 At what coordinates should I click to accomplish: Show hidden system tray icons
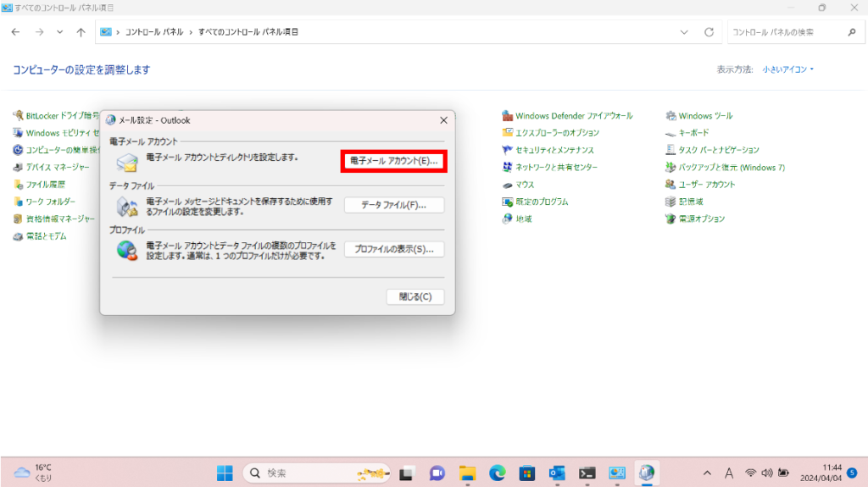click(708, 473)
